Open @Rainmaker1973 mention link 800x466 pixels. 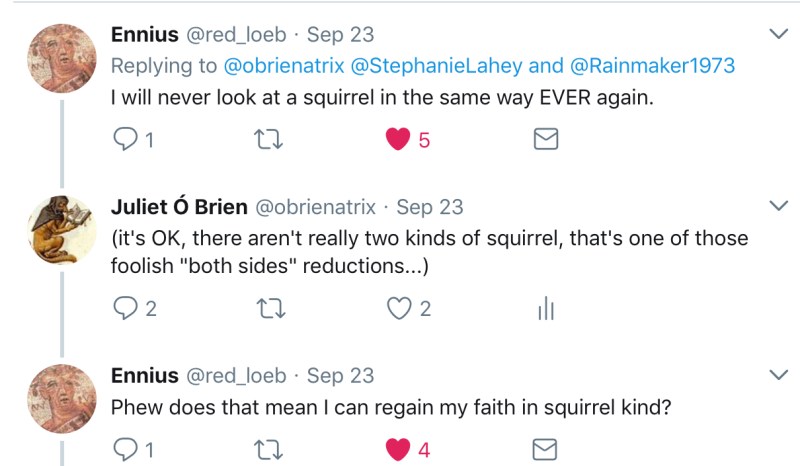point(653,66)
